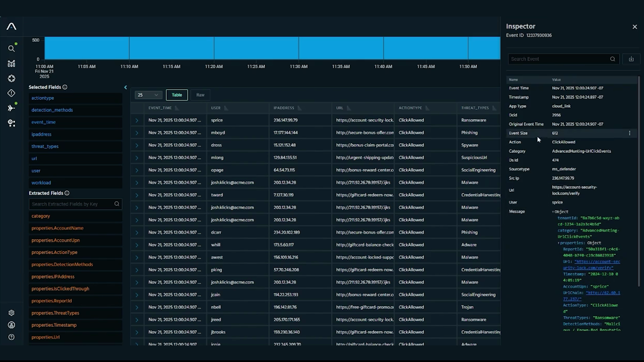This screenshot has width=644, height=362.
Task: Click the Abstract logo icon top-left
Action: click(11, 26)
